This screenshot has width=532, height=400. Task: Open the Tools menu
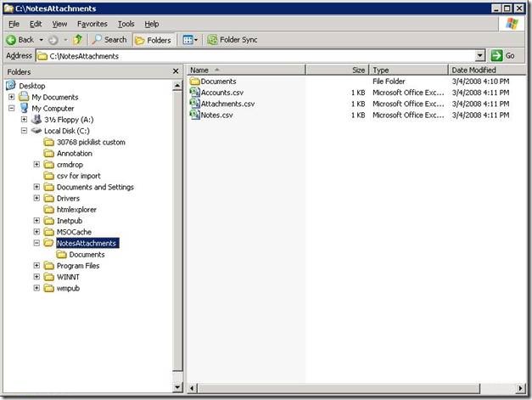[126, 24]
